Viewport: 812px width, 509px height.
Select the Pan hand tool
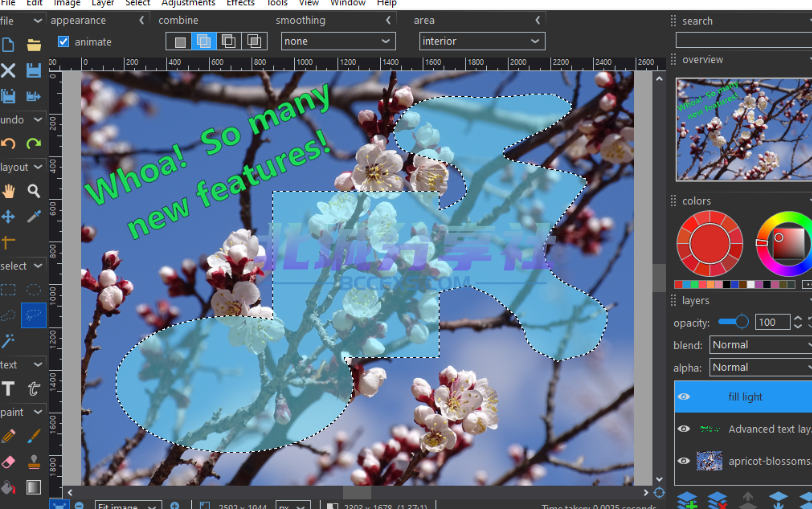(x=8, y=191)
